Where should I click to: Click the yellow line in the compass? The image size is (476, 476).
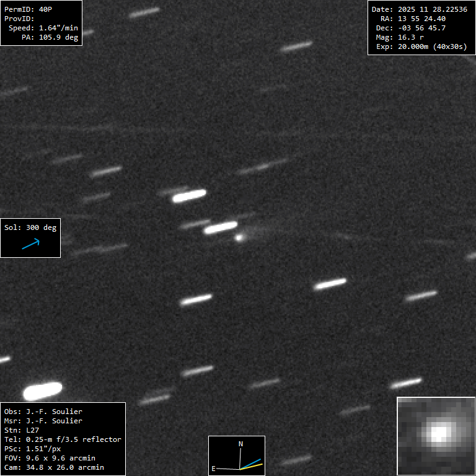[254, 465]
